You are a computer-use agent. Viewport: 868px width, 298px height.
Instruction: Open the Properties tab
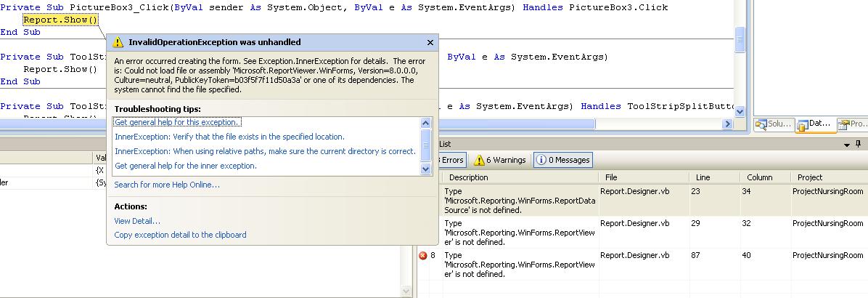click(x=853, y=124)
